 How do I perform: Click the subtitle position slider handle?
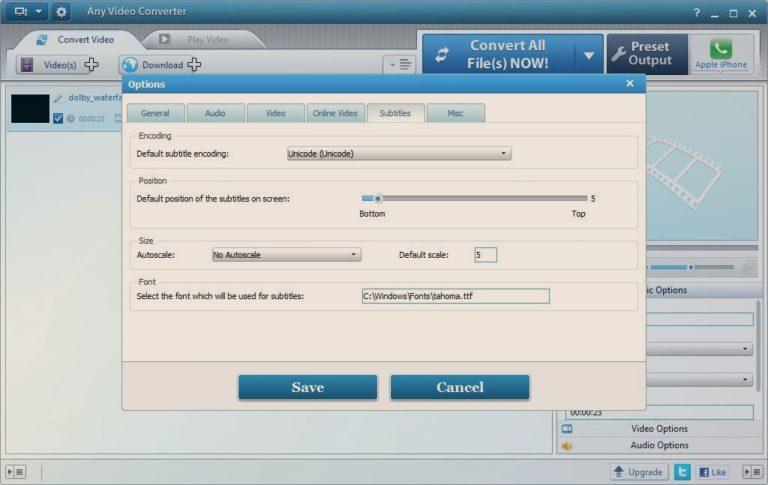pyautogui.click(x=378, y=198)
